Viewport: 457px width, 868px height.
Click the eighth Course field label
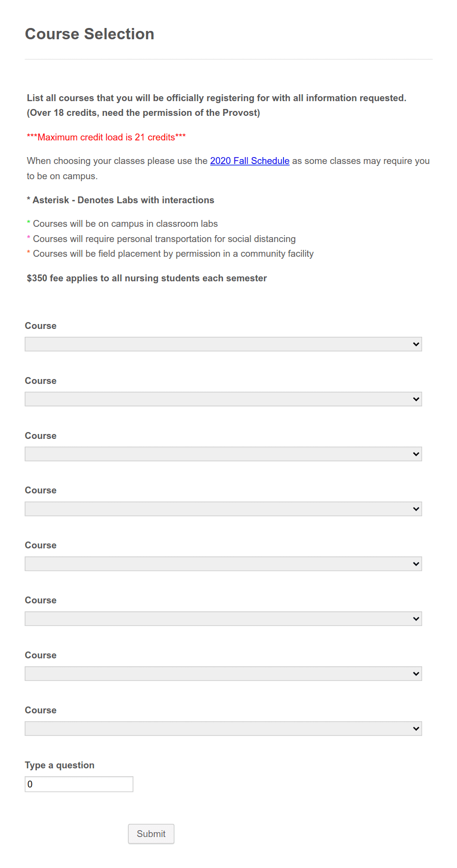pos(41,710)
